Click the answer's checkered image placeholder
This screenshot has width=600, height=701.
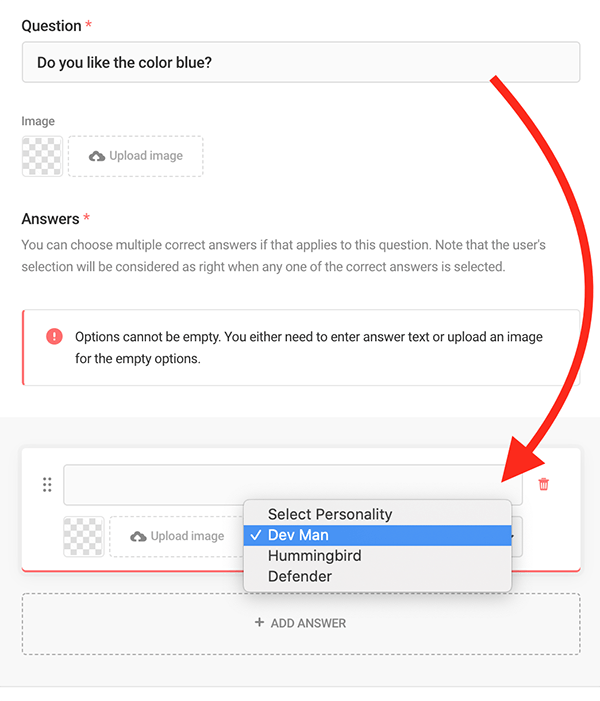pyautogui.click(x=83, y=536)
